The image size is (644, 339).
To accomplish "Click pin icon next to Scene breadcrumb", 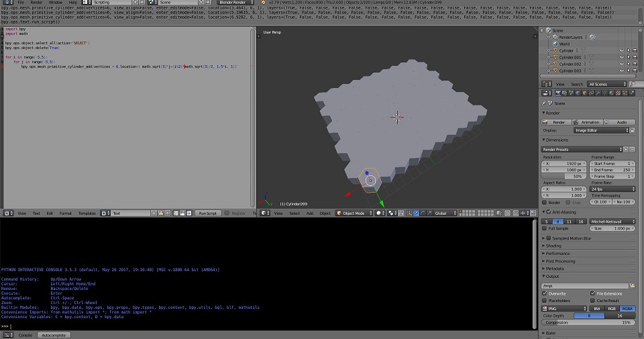I will (544, 103).
